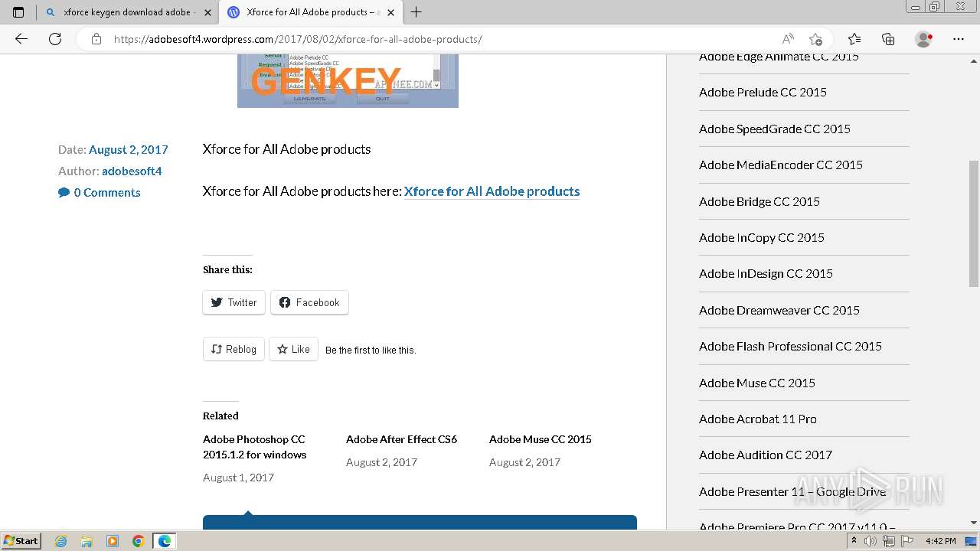This screenshot has height=551, width=980.
Task: Open Settings and more ellipsis menu
Action: coord(959,39)
